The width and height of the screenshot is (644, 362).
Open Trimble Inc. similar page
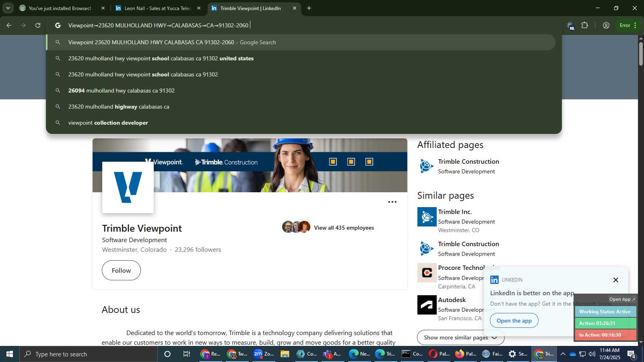pos(455,212)
